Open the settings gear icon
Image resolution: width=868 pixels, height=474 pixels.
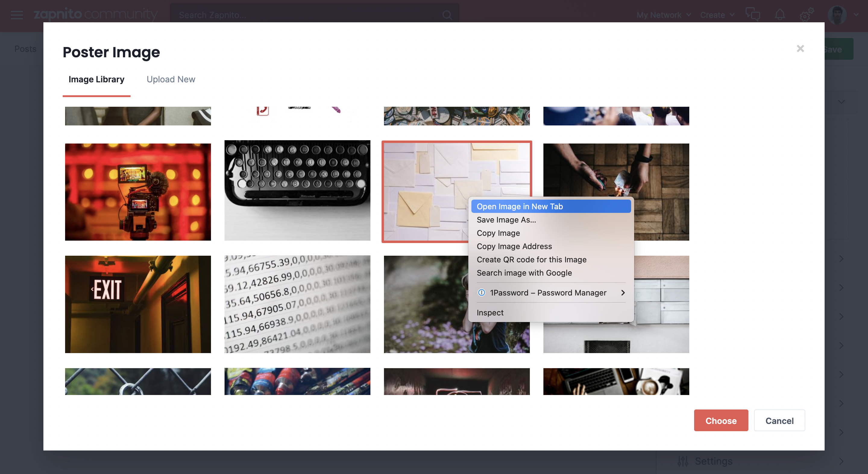(x=806, y=15)
